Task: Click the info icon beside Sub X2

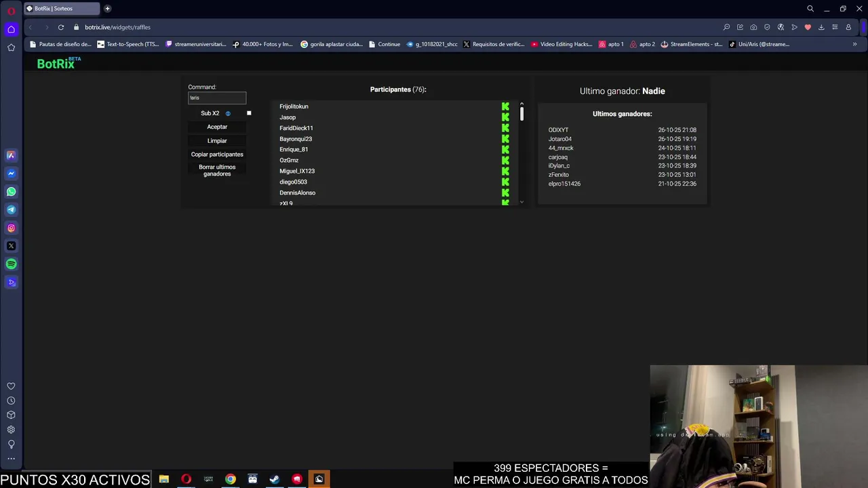Action: pyautogui.click(x=228, y=113)
